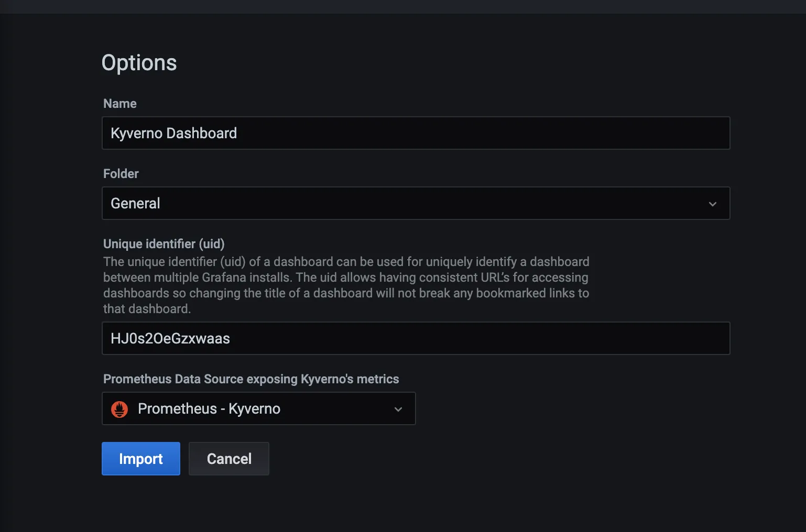Select the unique identifier field with HJ0s2OeGzxwaas
Screen dimensions: 806x532
click(416, 338)
